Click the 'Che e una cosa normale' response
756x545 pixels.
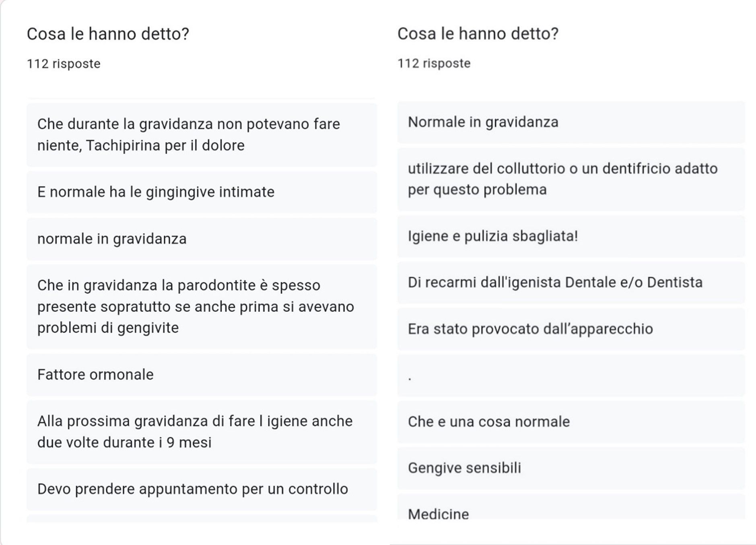571,422
